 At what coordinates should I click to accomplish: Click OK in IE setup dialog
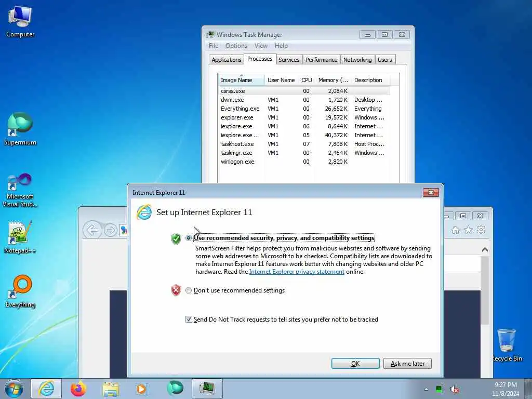pyautogui.click(x=355, y=363)
